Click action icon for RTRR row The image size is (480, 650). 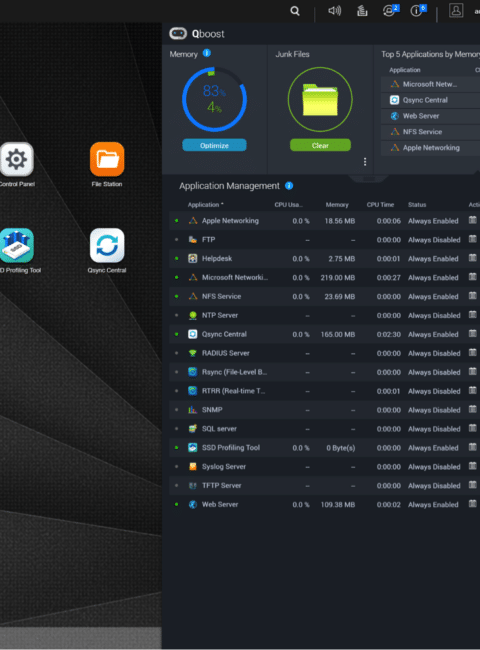click(473, 390)
